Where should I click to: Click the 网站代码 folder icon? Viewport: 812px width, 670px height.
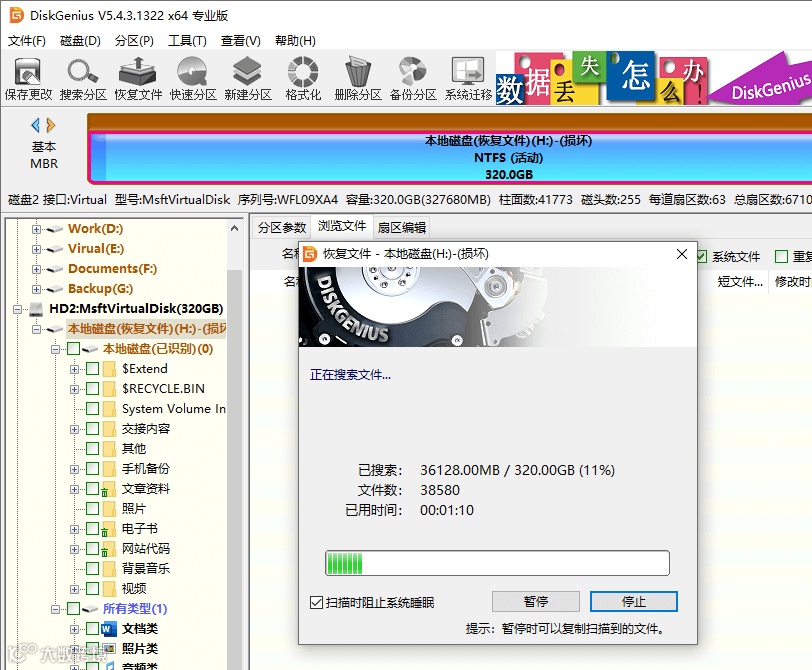108,549
